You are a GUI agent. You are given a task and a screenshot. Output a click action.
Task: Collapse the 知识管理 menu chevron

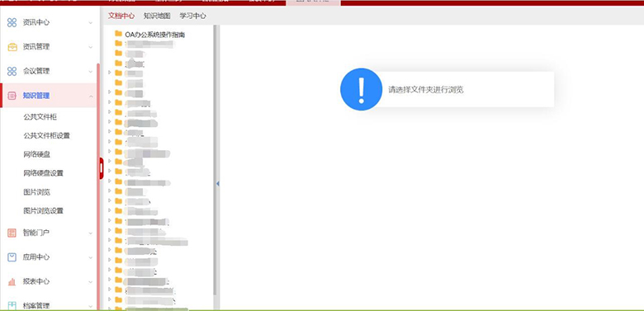click(x=91, y=96)
